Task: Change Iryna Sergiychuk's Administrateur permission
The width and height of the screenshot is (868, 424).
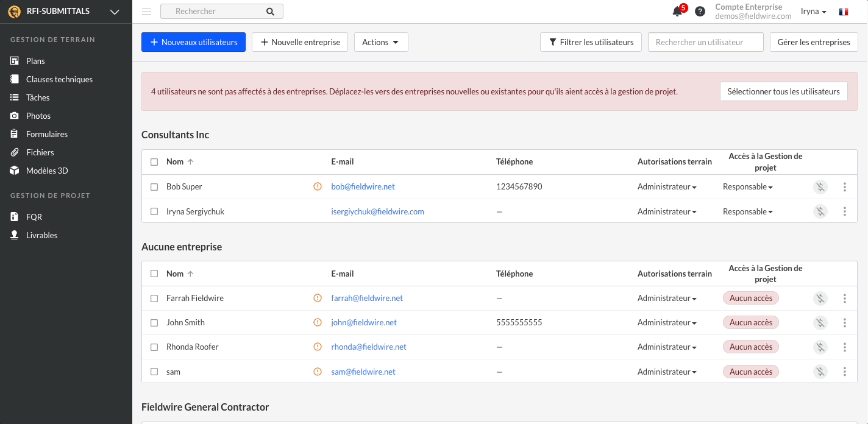Action: 667,211
